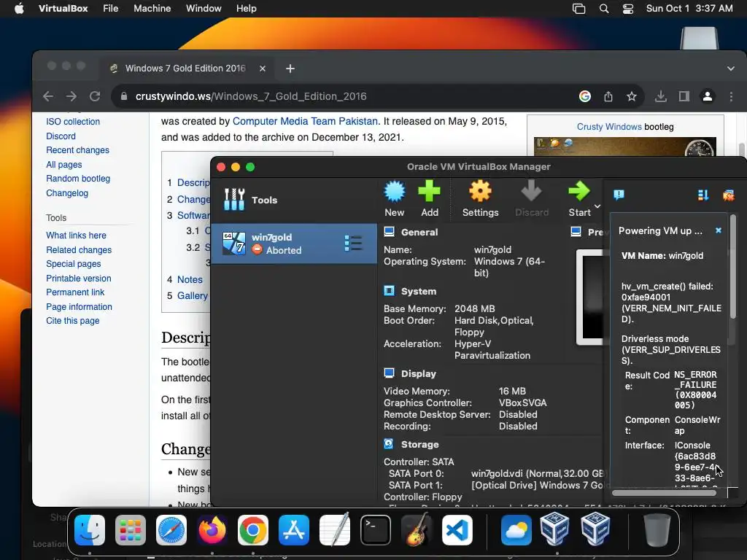Click the green Add VM icon
The image size is (747, 560).
(x=429, y=192)
